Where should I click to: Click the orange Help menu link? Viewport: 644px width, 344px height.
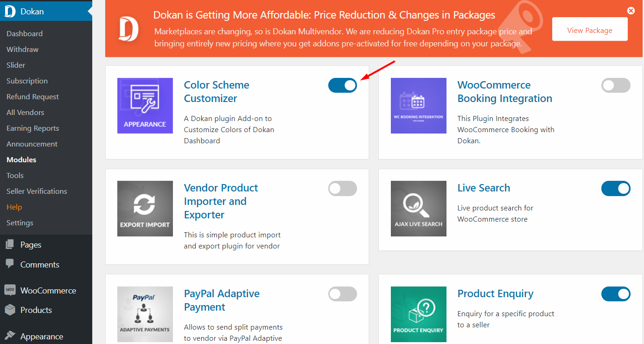14,207
